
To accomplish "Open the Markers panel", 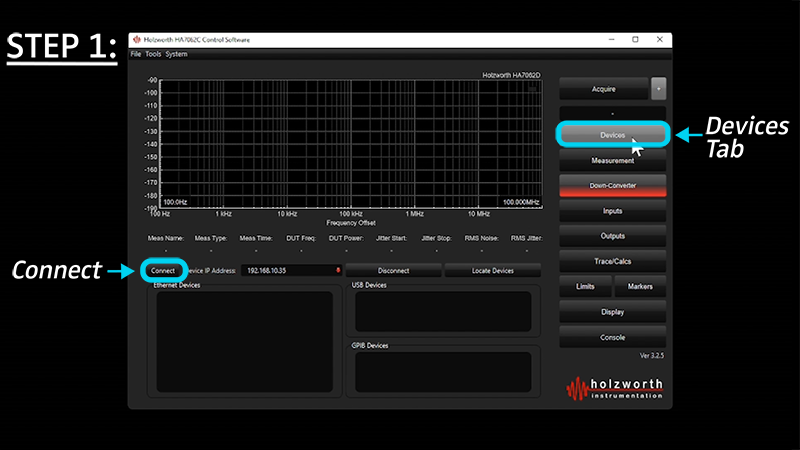I will click(640, 286).
